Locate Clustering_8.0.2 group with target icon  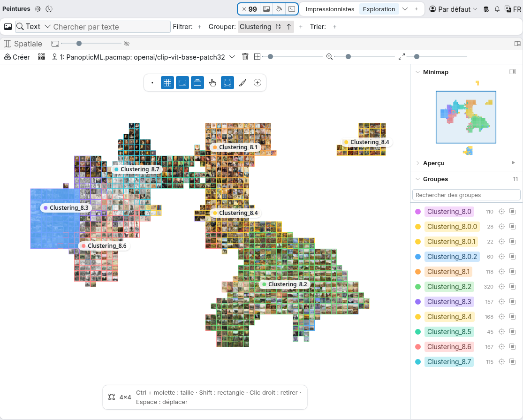click(x=501, y=257)
